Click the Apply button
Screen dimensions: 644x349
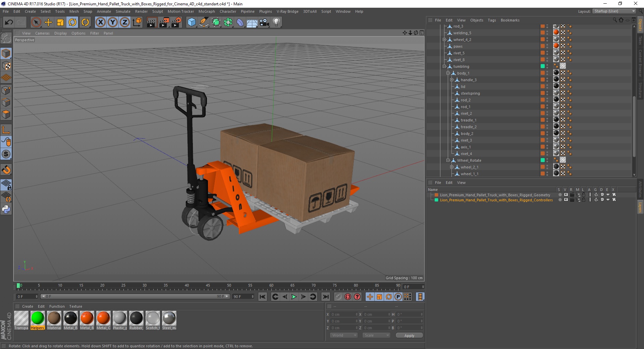tap(409, 336)
